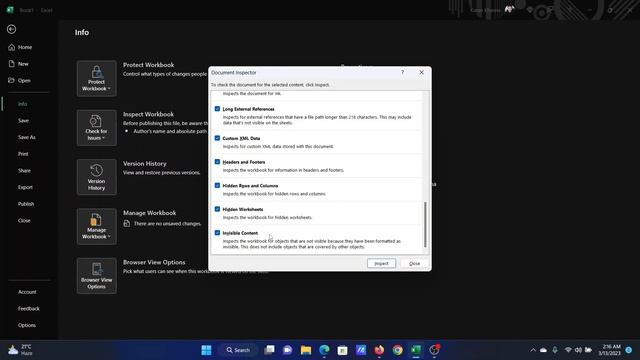Click the 'Invisible Content' label text
The height and width of the screenshot is (360, 640).
[x=240, y=233]
